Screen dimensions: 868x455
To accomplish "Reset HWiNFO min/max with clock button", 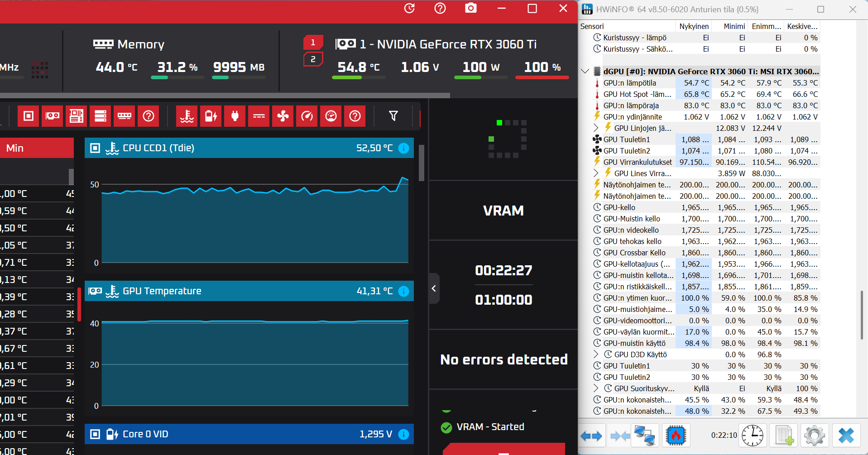I will (753, 436).
